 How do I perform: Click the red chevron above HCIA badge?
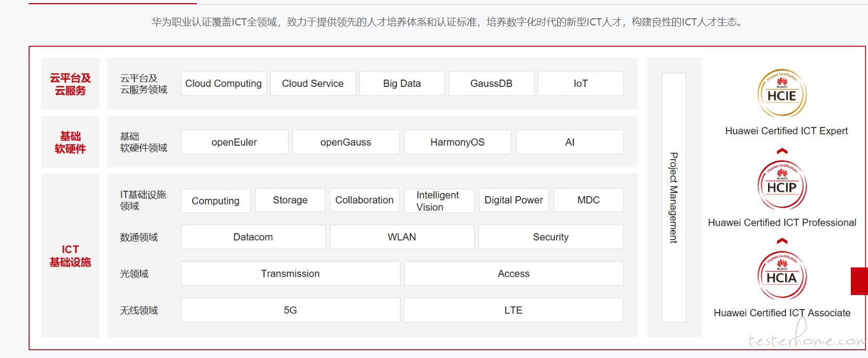pos(782,241)
